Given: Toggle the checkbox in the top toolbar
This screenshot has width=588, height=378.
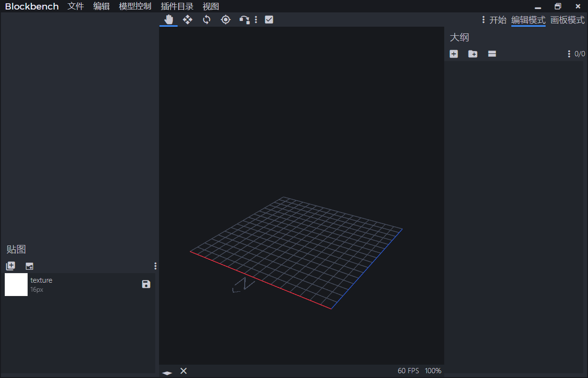Looking at the screenshot, I should [x=269, y=20].
